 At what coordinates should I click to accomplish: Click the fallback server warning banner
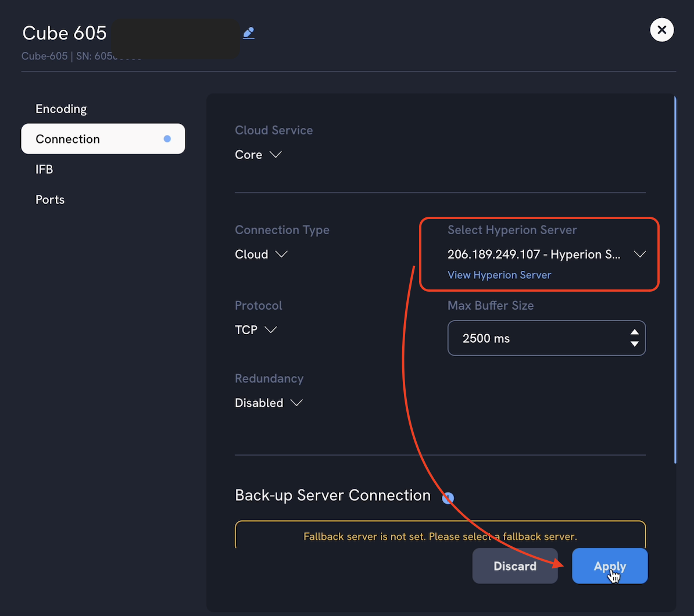(440, 536)
